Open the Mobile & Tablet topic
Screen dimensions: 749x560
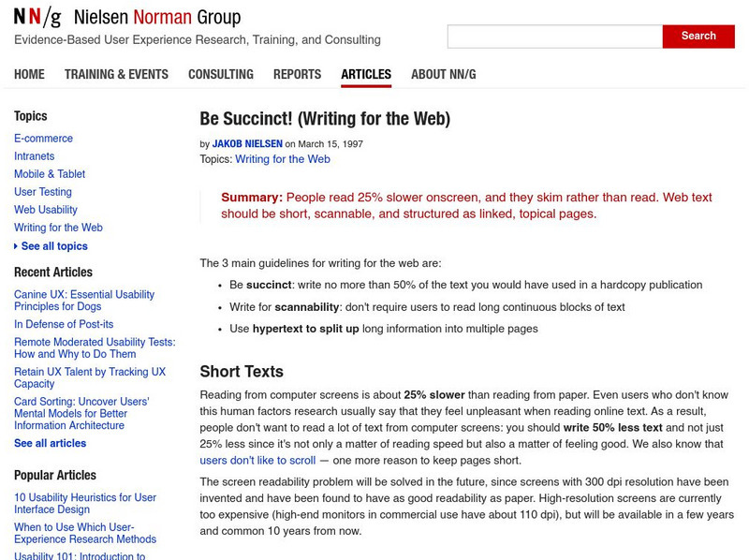click(50, 174)
